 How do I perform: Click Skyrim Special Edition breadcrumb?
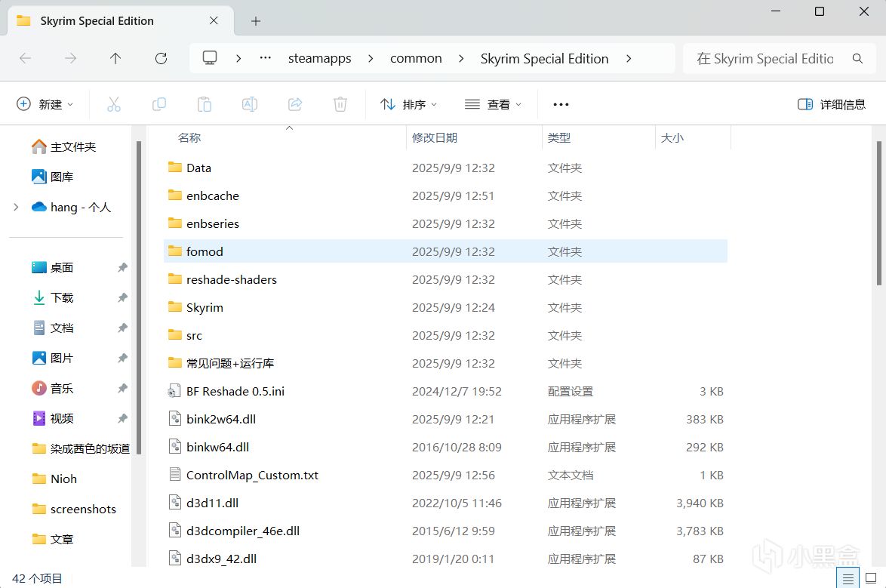tap(544, 58)
